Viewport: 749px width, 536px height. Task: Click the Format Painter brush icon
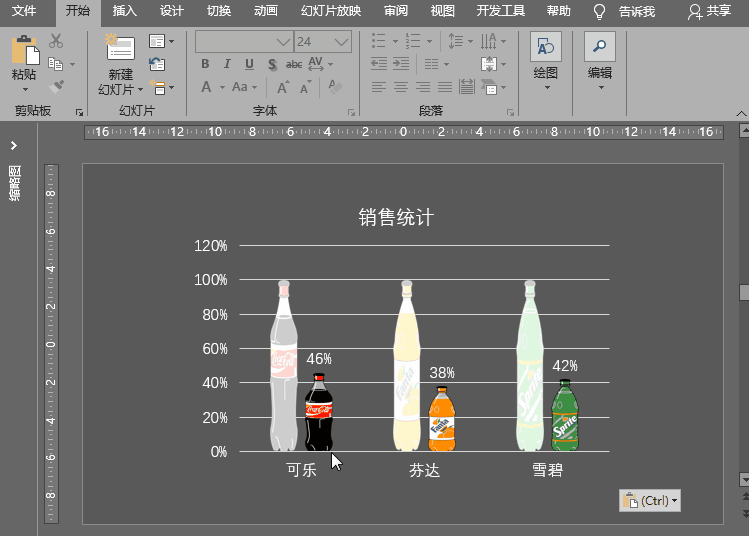pos(56,86)
